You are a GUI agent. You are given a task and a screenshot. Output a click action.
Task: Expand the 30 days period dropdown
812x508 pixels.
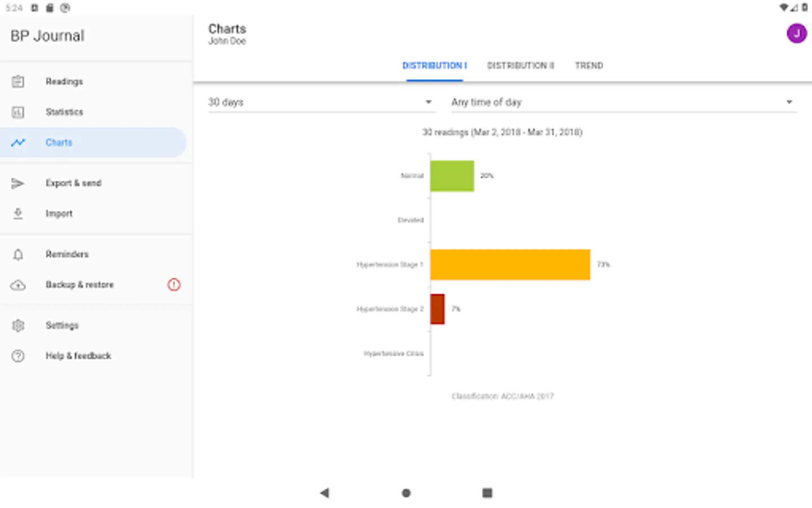[321, 102]
